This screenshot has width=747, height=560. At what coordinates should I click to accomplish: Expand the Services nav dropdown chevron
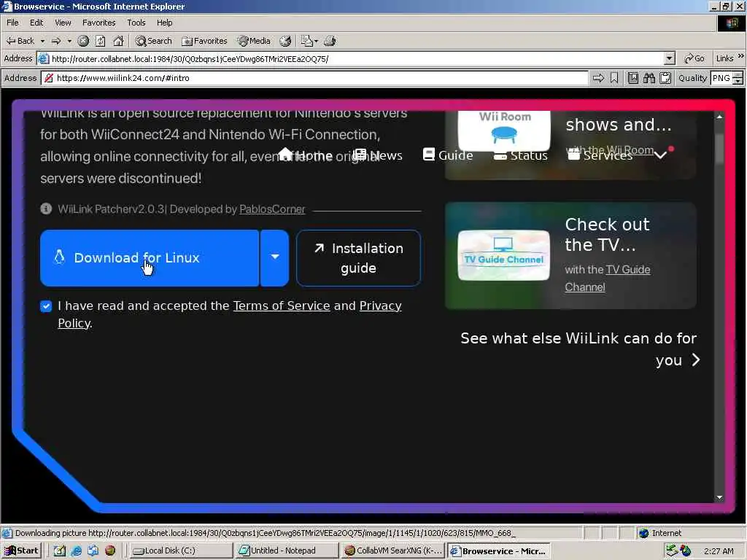click(660, 155)
